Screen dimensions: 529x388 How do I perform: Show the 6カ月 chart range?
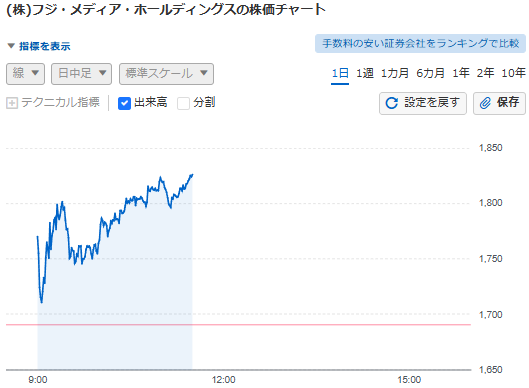click(x=430, y=73)
